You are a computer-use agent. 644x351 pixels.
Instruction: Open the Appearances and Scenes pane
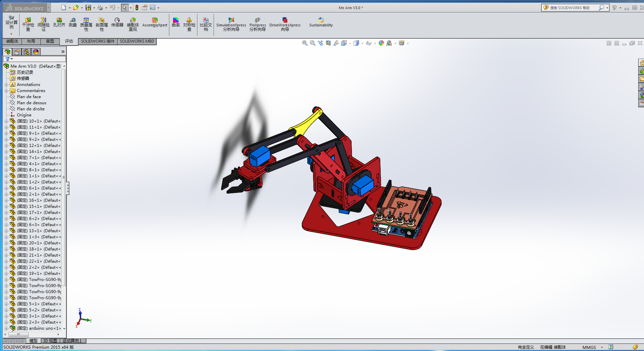pyautogui.click(x=641, y=95)
